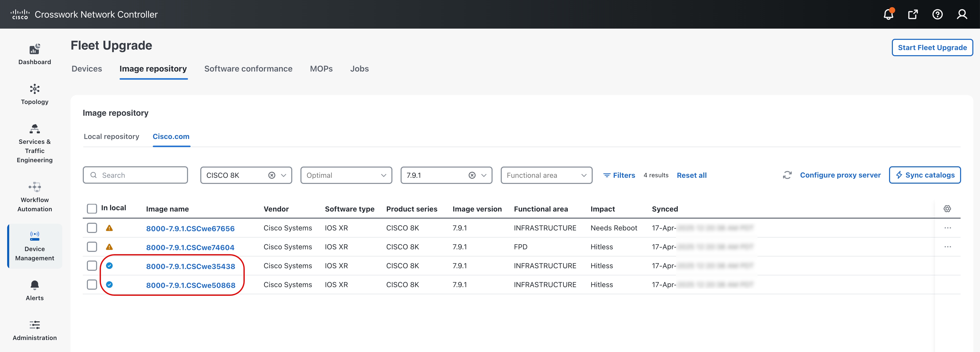Image resolution: width=980 pixels, height=352 pixels.
Task: Check the row for 8000-7.9.1.CSCwe35438
Action: coord(92,266)
